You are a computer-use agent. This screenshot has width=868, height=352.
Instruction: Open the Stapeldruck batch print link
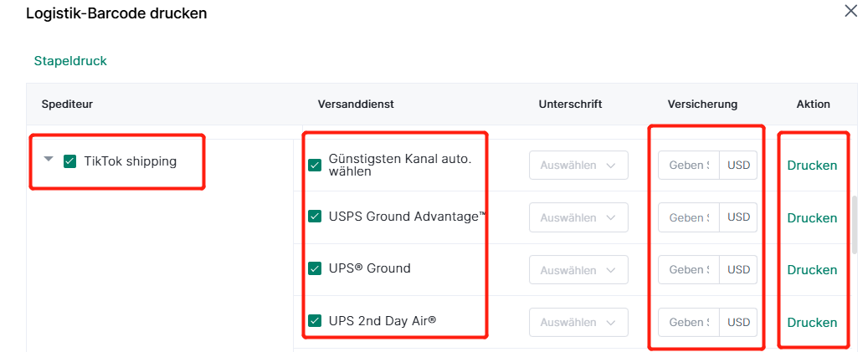70,61
